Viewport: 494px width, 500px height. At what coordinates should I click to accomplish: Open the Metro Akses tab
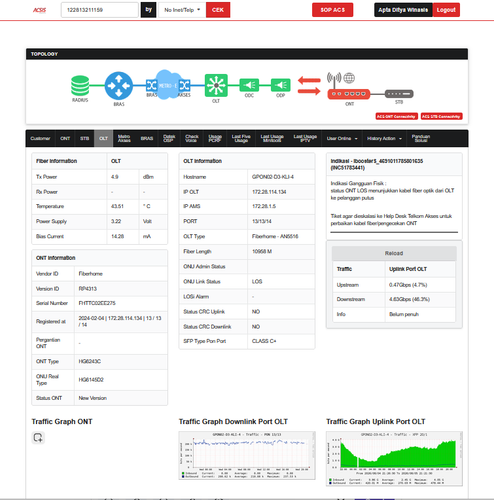[x=124, y=138]
